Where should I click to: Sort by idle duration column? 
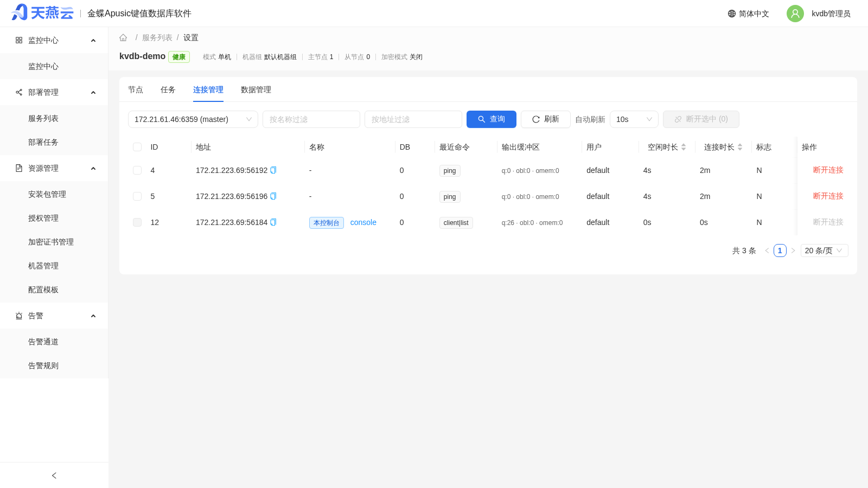coord(684,147)
